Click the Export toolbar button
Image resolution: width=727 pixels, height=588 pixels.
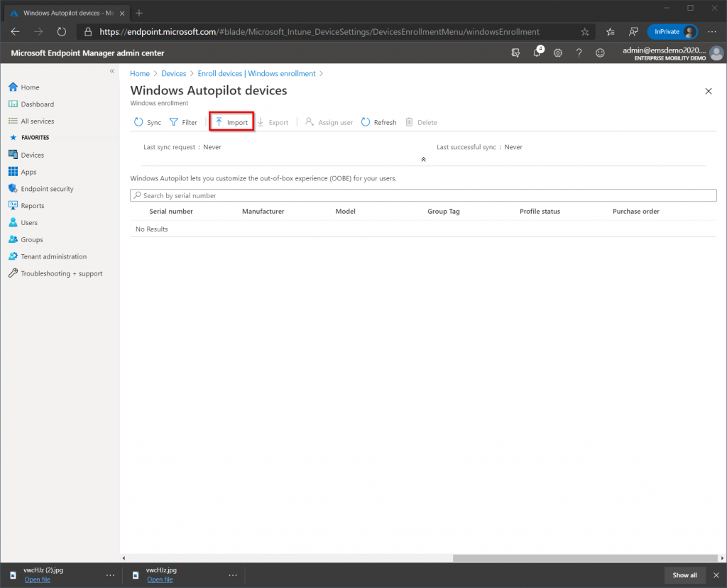pos(273,122)
